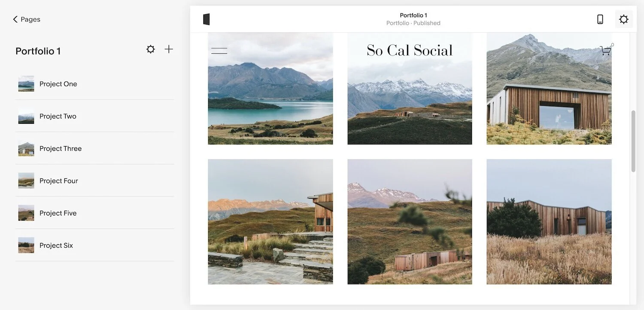Click the preview vertical scrollbar handle
This screenshot has width=644, height=310.
pyautogui.click(x=633, y=141)
